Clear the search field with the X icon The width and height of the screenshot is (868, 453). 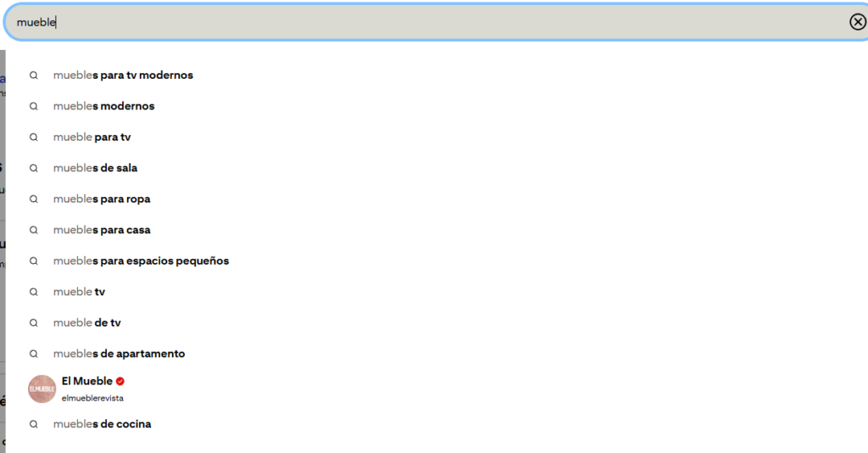(858, 21)
